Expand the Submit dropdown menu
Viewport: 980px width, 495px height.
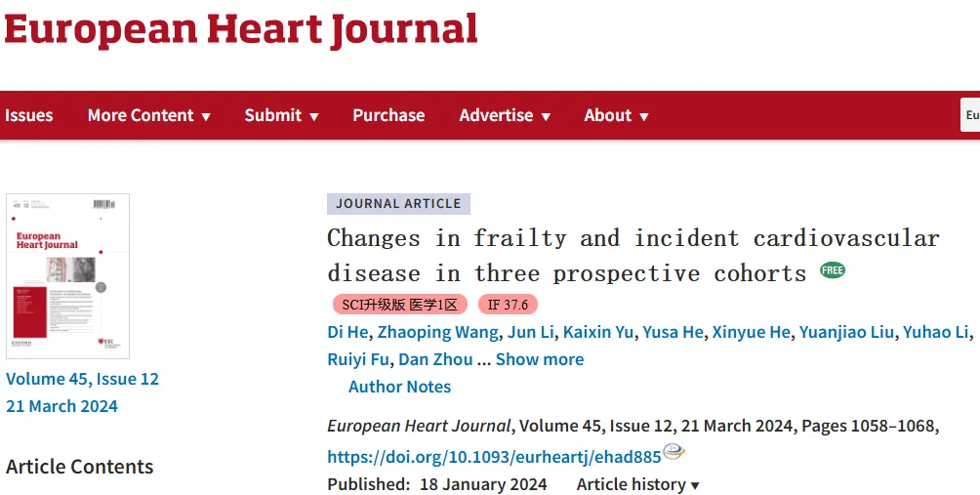(281, 115)
